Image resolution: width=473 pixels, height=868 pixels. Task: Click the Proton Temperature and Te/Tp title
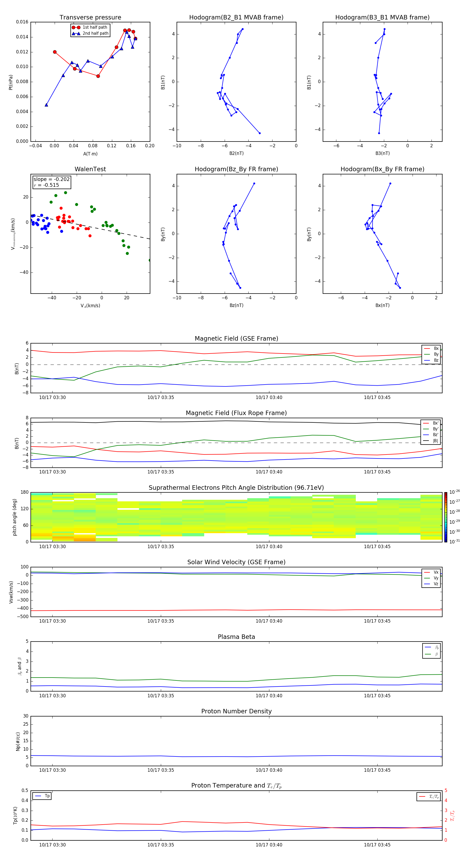click(236, 786)
